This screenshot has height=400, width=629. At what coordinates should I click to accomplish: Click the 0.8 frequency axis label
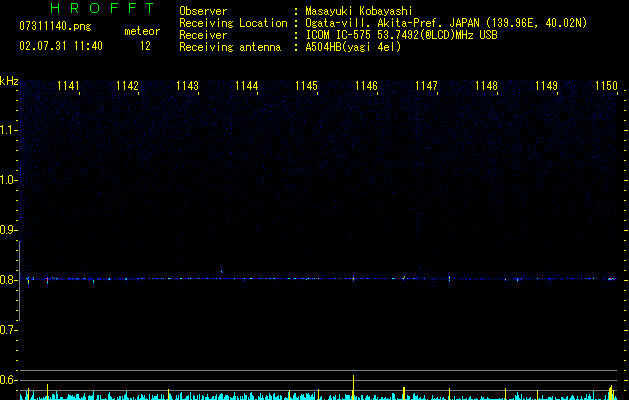[x=8, y=280]
